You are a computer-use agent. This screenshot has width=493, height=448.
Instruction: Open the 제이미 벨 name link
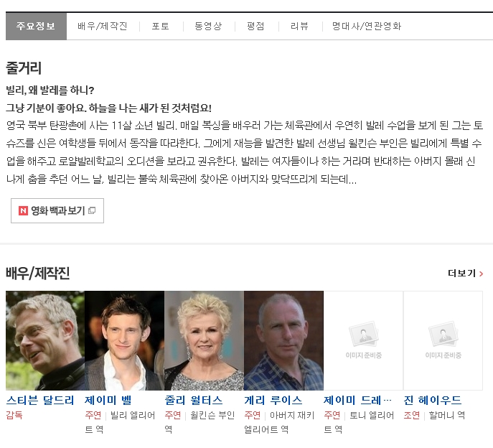point(108,401)
